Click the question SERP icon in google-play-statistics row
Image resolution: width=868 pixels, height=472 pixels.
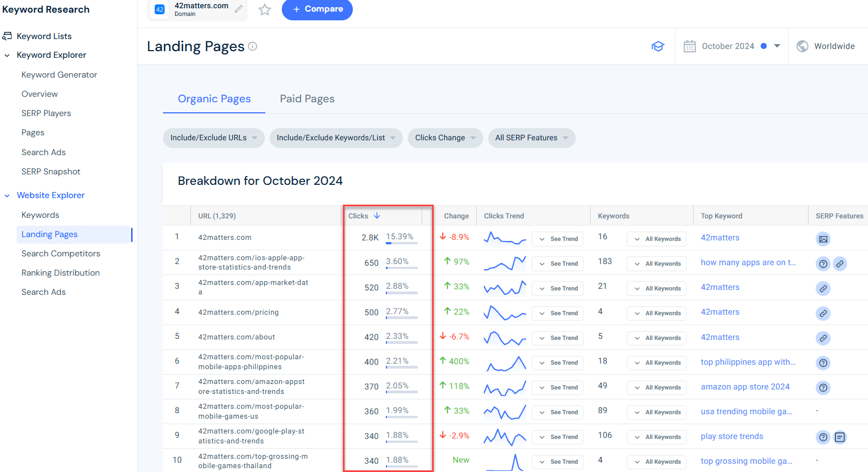pyautogui.click(x=823, y=437)
